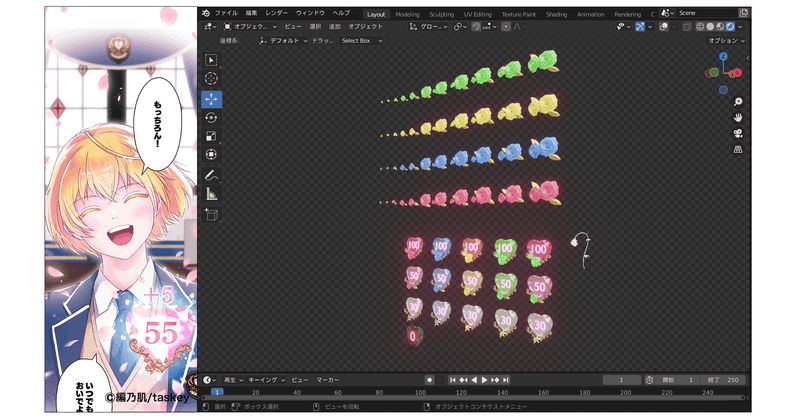The image size is (800, 419).
Task: Click frame 100 on the timeline ruler
Action: (x=420, y=392)
